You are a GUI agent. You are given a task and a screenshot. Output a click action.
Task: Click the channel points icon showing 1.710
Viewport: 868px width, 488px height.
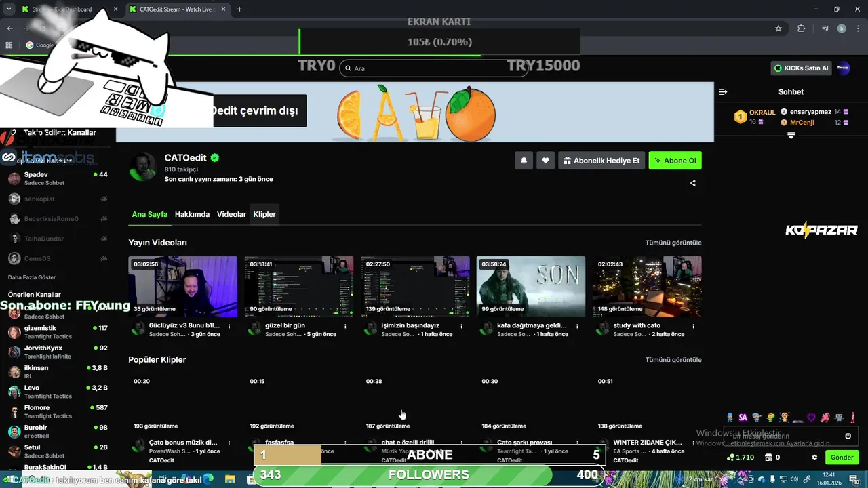click(x=730, y=457)
